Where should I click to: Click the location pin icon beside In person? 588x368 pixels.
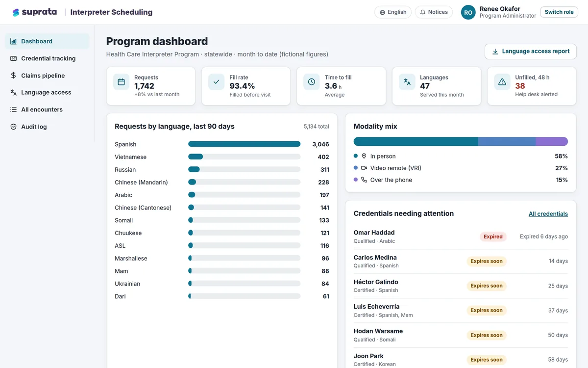[364, 156]
